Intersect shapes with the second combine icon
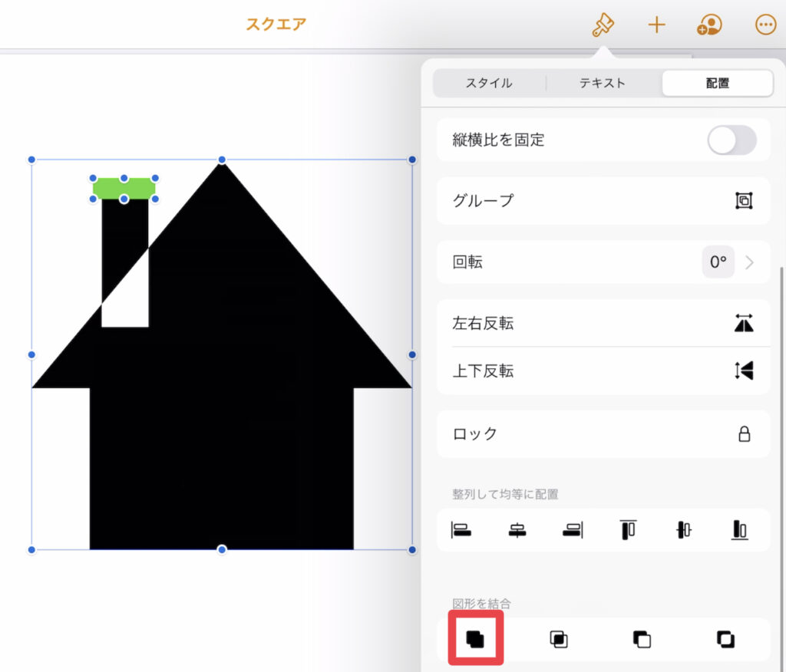Image resolution: width=786 pixels, height=672 pixels. point(559,640)
